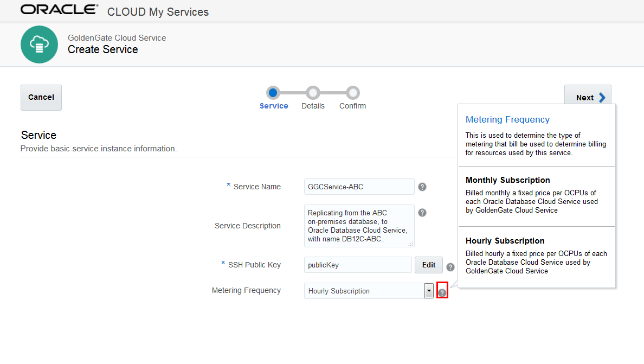Open the Metering Frequency dropdown arrow

[x=429, y=291]
